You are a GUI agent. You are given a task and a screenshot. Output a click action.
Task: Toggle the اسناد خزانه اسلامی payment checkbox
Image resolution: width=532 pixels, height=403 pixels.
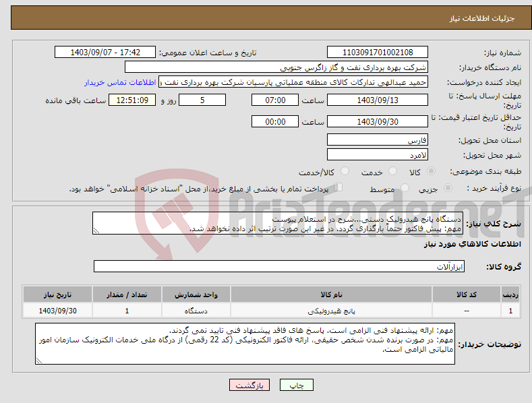coord(338,187)
